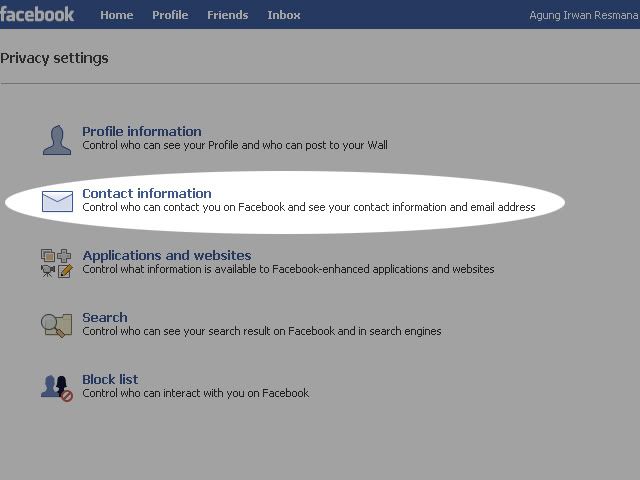This screenshot has width=640, height=480.
Task: Click the Search magnifying glass icon
Action: 57,325
